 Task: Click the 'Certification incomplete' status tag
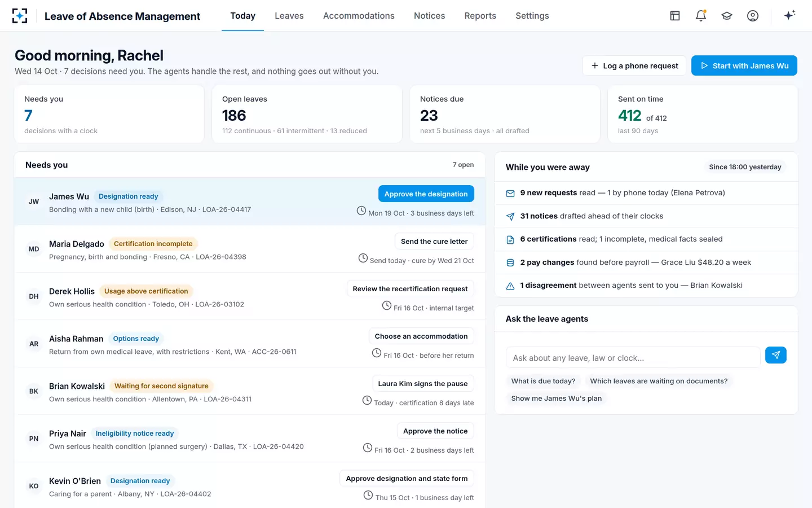[x=153, y=244]
